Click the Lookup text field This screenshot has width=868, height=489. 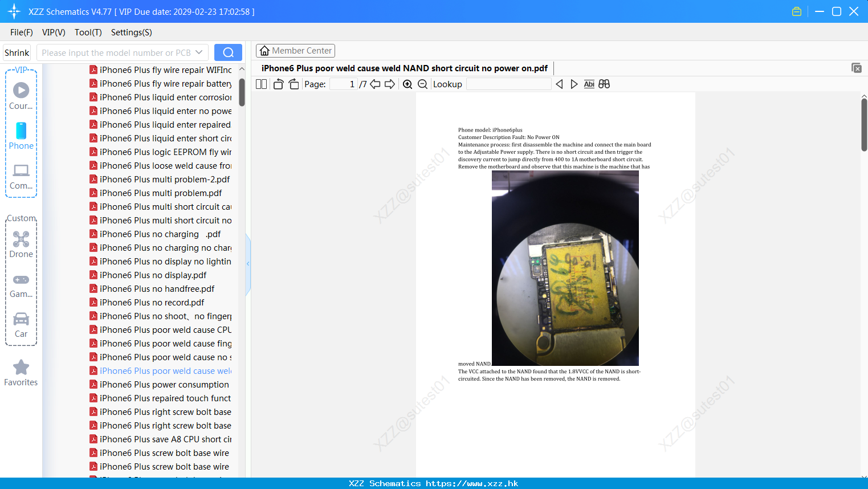(x=509, y=84)
